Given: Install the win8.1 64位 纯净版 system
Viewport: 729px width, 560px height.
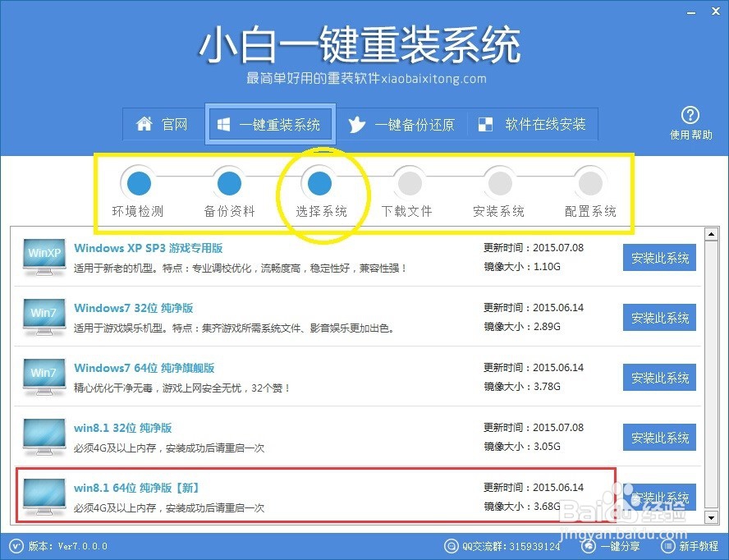Looking at the screenshot, I should (x=659, y=498).
